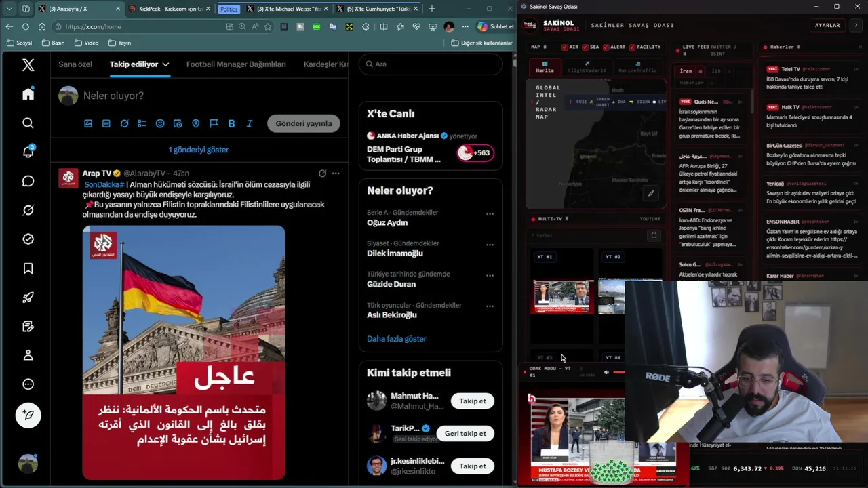Screen dimensions: 868x488
Task: Adjust the Odak Modu volume slider
Action: [618, 372]
